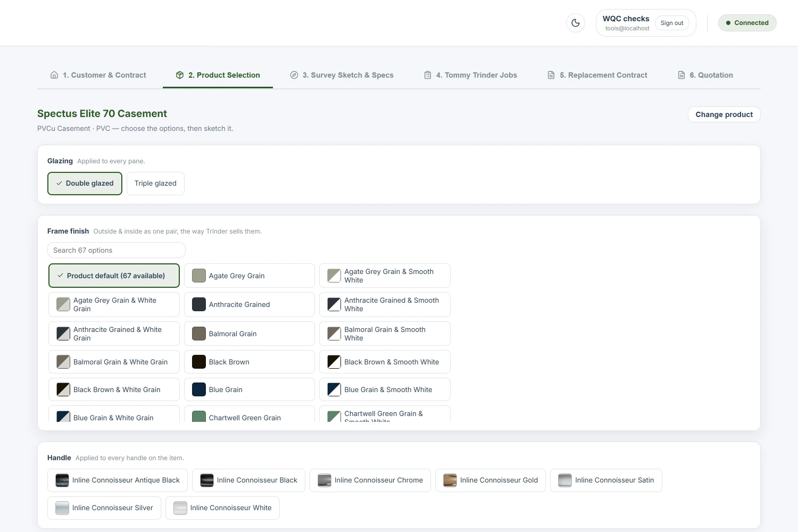Click the clipboard icon beside Tommy Trinder Jobs
This screenshot has height=532, width=798.
pyautogui.click(x=428, y=75)
